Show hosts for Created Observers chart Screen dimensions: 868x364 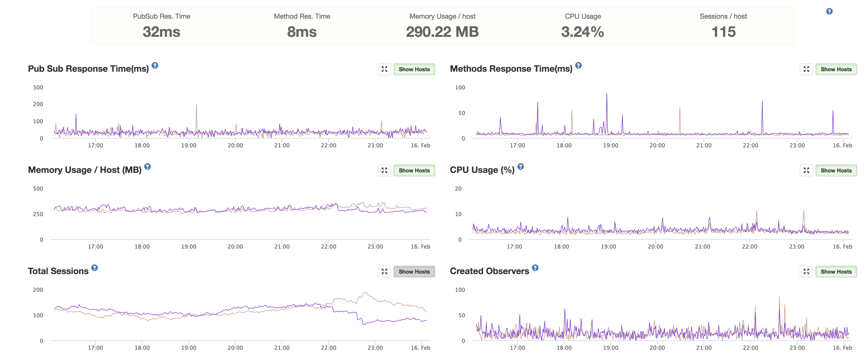tap(836, 272)
